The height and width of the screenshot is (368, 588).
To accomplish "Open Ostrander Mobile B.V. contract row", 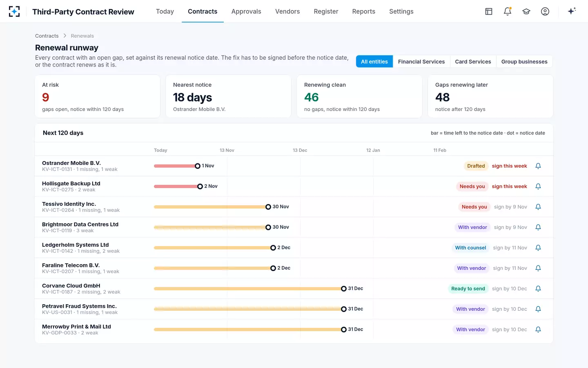I will pos(294,166).
